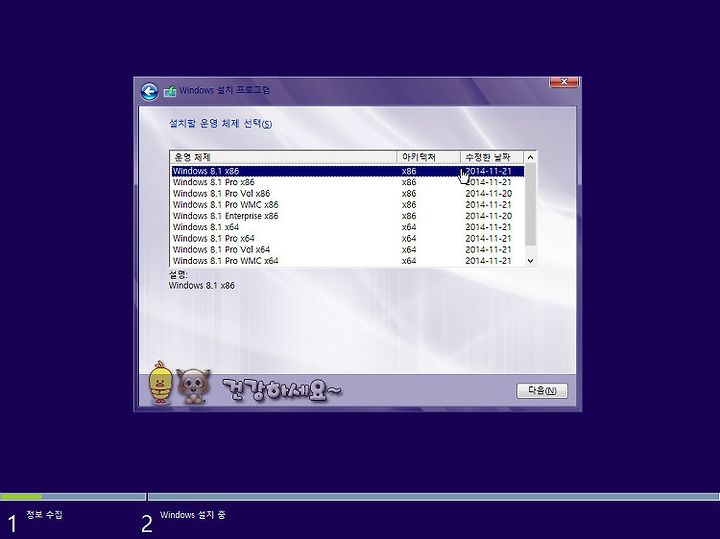Pick the Windows 8.1 x64 row
Screen dimensions: 720x539
(x=348, y=227)
